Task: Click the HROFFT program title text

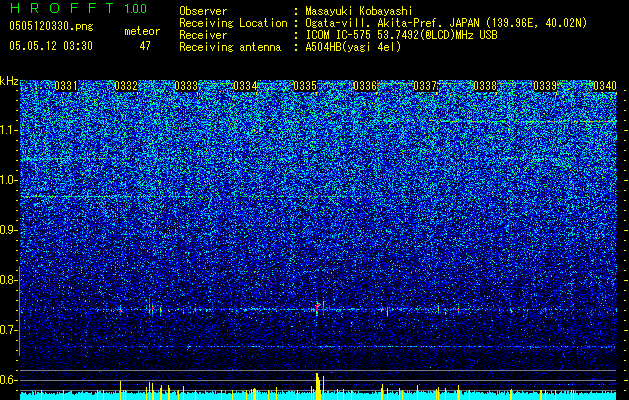Action: coord(61,8)
